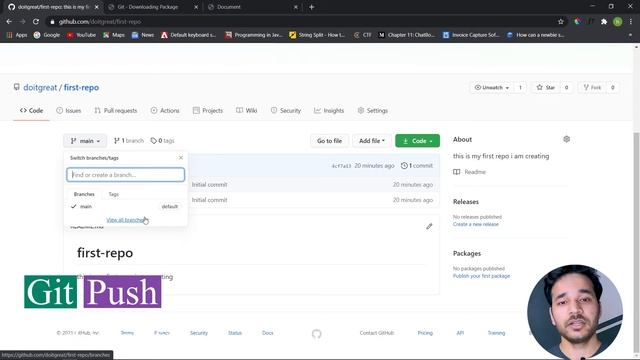Viewport: 640px width, 360px height.
Task: Open the main branch dropdown button
Action: pyautogui.click(x=85, y=141)
